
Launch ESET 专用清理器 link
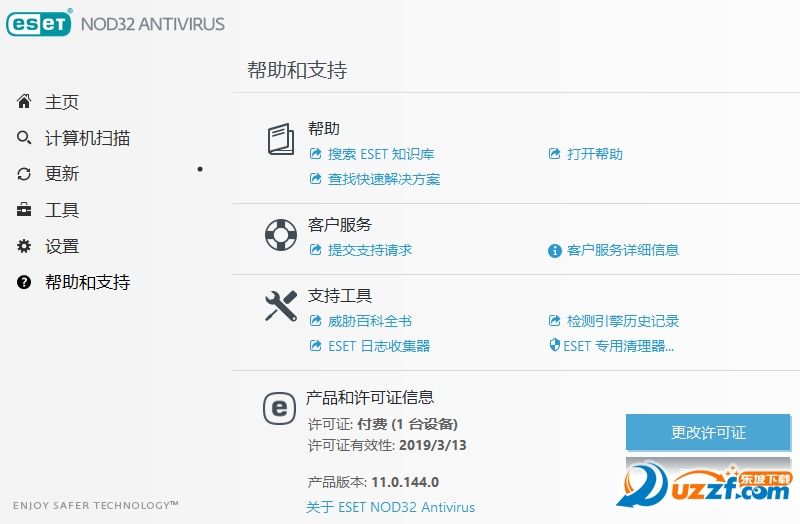click(x=618, y=346)
